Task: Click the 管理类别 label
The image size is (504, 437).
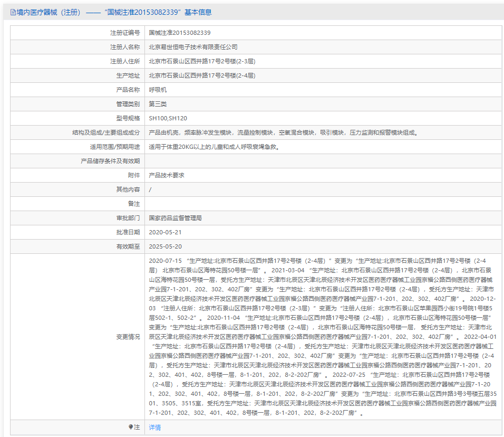Action: click(x=128, y=104)
